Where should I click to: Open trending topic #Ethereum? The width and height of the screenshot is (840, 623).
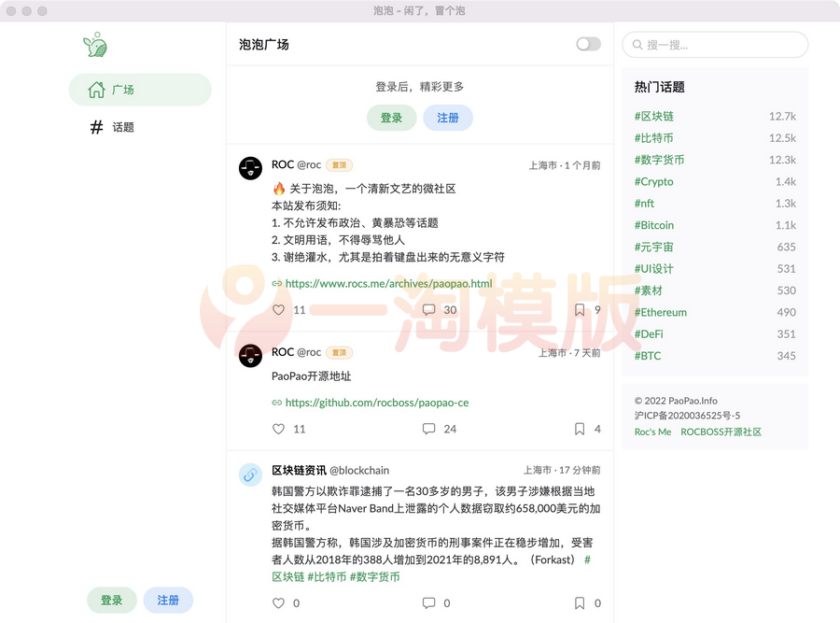point(661,313)
